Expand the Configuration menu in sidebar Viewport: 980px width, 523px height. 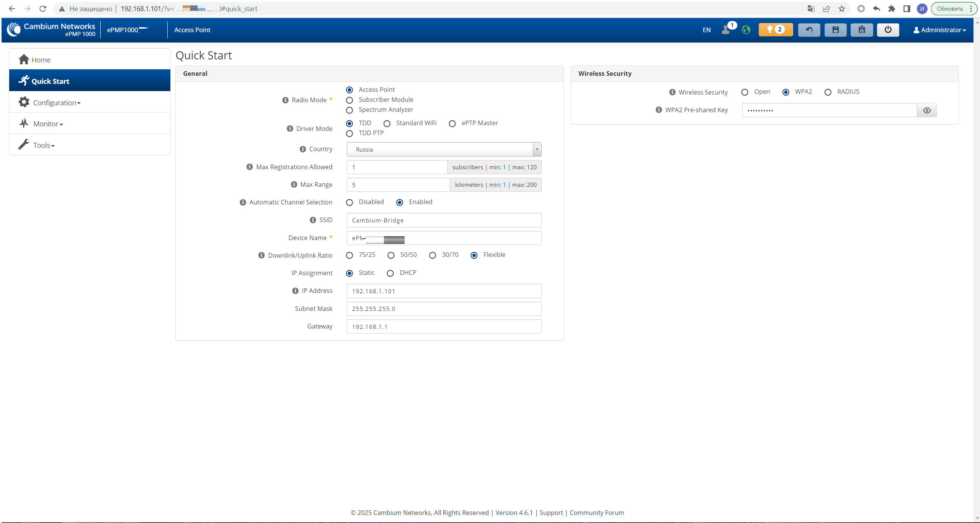pyautogui.click(x=57, y=103)
